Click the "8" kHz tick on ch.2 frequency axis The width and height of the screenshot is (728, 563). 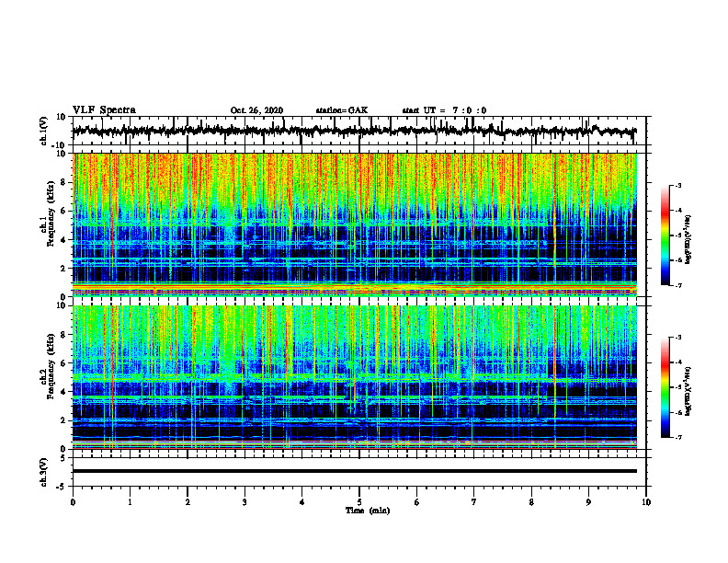pos(63,335)
